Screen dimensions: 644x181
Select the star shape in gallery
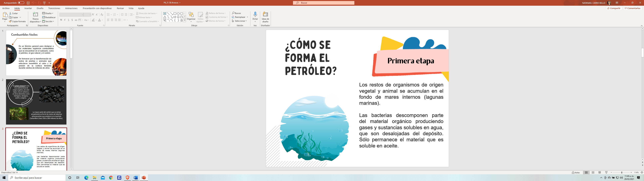pos(181,20)
